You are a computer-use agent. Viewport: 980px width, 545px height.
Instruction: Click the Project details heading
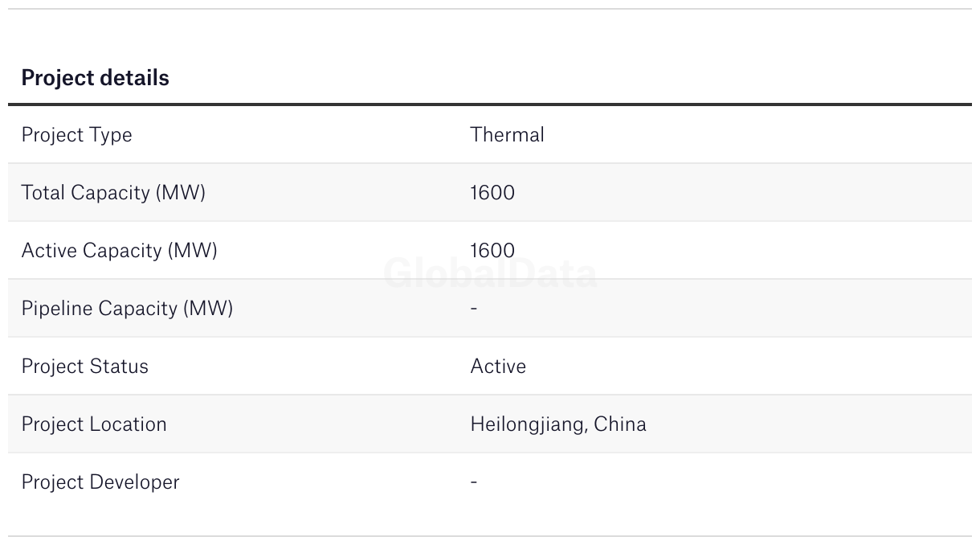tap(95, 77)
